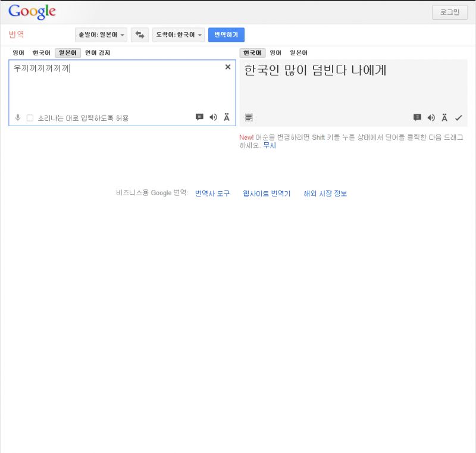Open example usage icon in source box
The image size is (476, 453).
[x=199, y=117]
